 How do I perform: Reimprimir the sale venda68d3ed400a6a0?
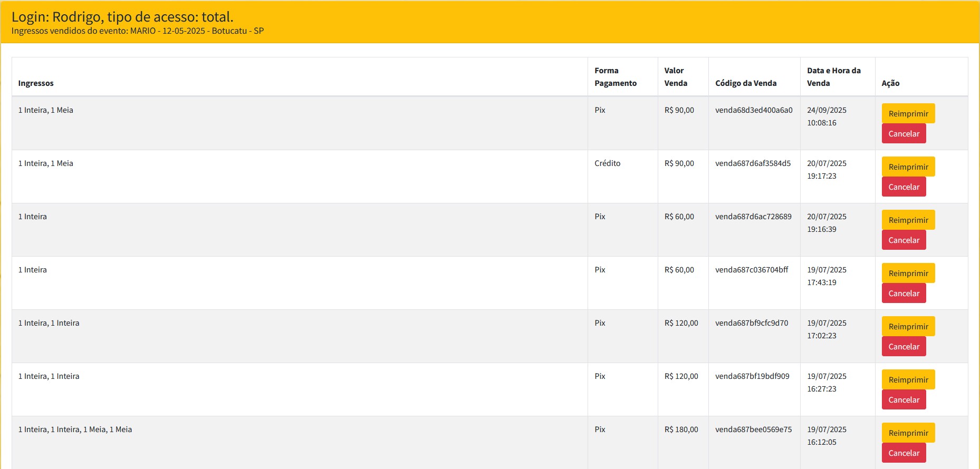[x=908, y=113]
